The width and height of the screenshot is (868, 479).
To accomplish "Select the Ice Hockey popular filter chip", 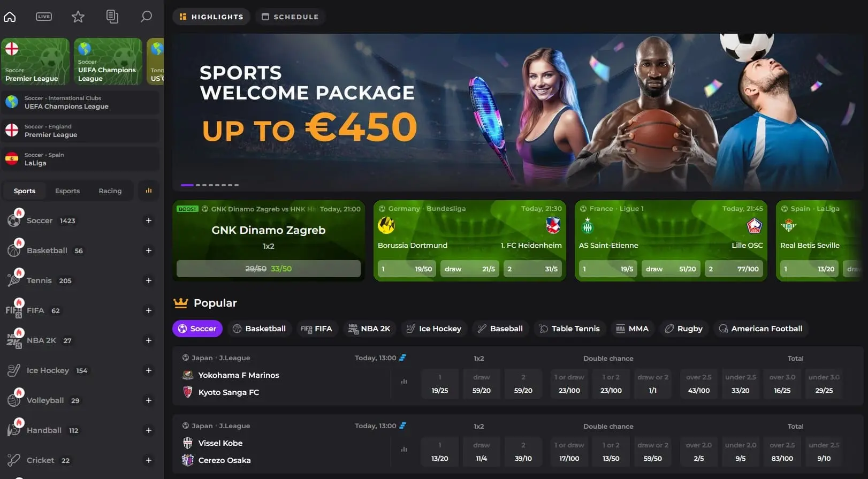I will click(434, 329).
